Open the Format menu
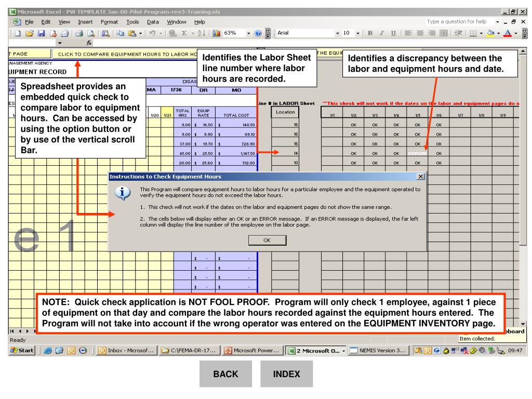532x399 pixels. click(x=109, y=22)
